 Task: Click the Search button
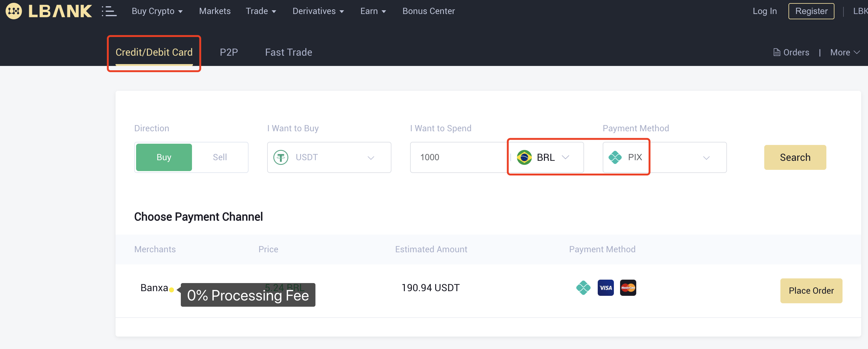pos(795,157)
